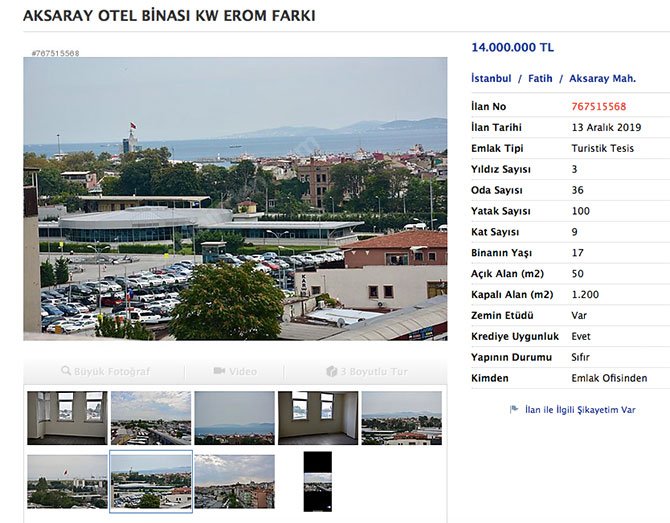Select third thumbnail with sea horizon
Image resolution: width=670 pixels, height=523 pixels.
234,418
